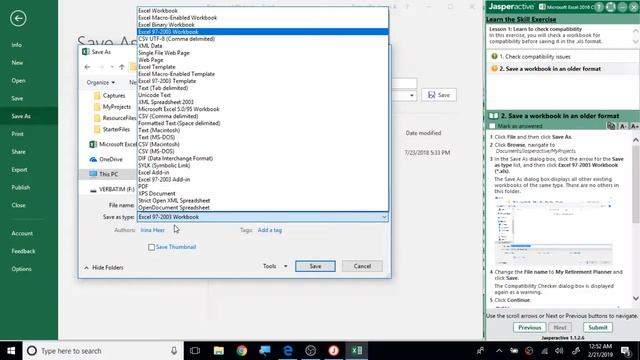The image size is (640, 360).
Task: Expand the Organize dropdown
Action: tap(100, 82)
